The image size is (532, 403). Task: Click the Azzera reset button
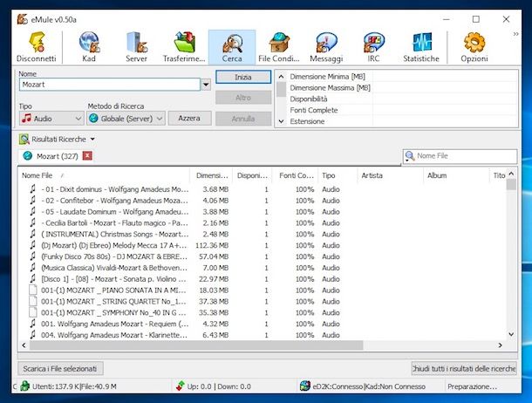189,118
